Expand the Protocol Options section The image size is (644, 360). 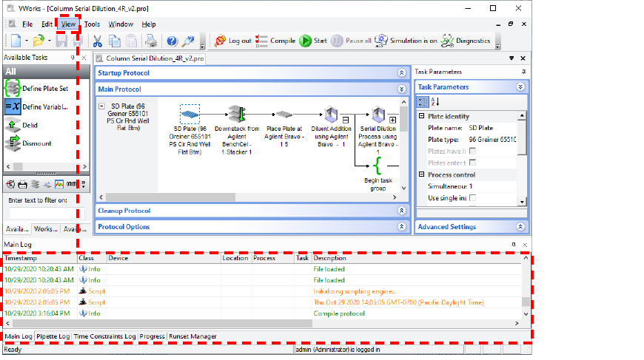(402, 227)
